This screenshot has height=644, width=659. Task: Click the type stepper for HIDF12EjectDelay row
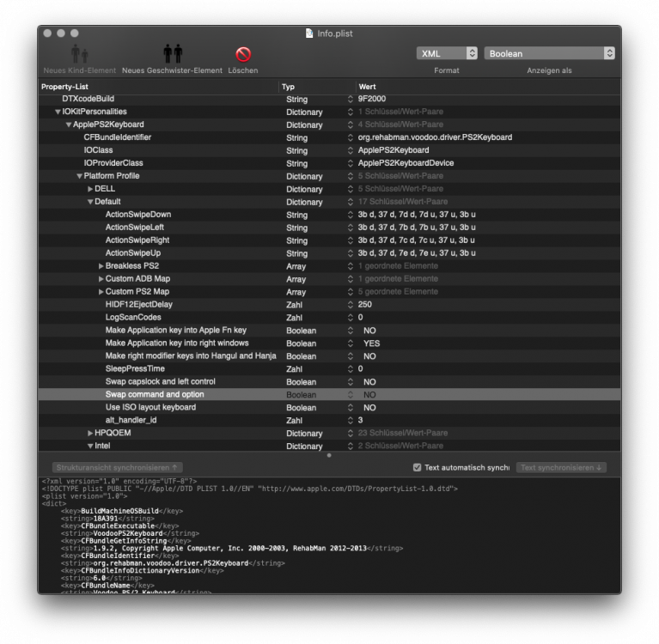[350, 305]
